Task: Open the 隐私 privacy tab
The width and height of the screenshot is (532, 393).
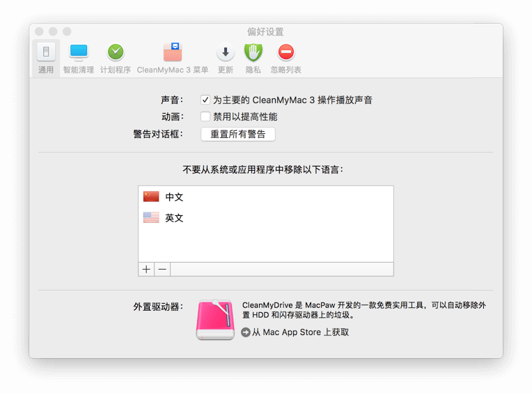Action: click(253, 59)
